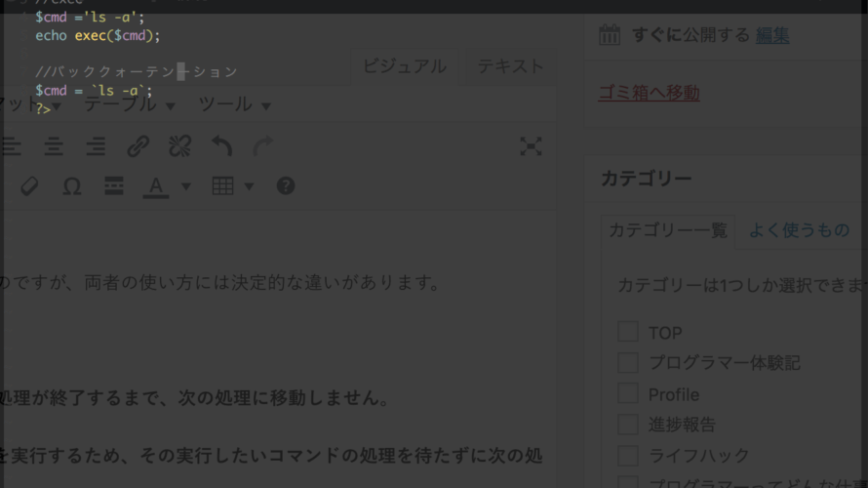Center-align text in editor toolbar

tap(54, 146)
